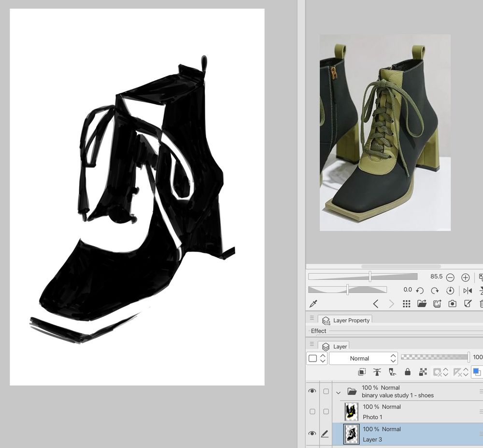Collapse the binary value study 1 folder

coord(338,392)
